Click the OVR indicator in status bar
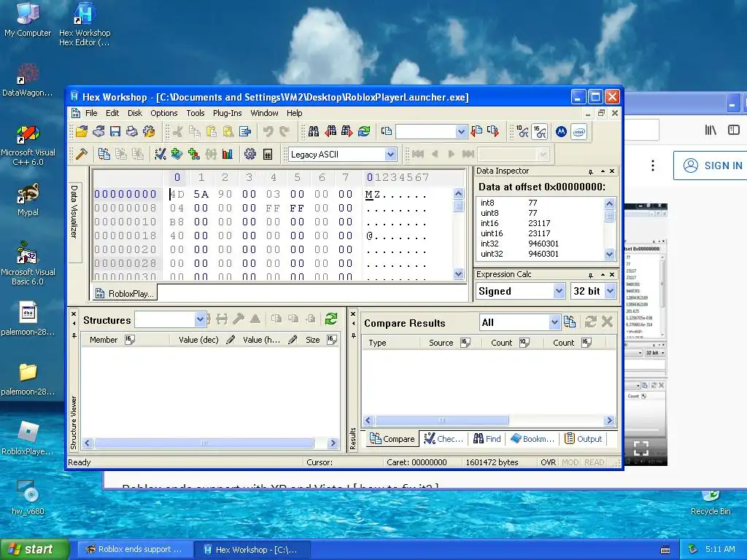This screenshot has width=747, height=560. [x=548, y=462]
